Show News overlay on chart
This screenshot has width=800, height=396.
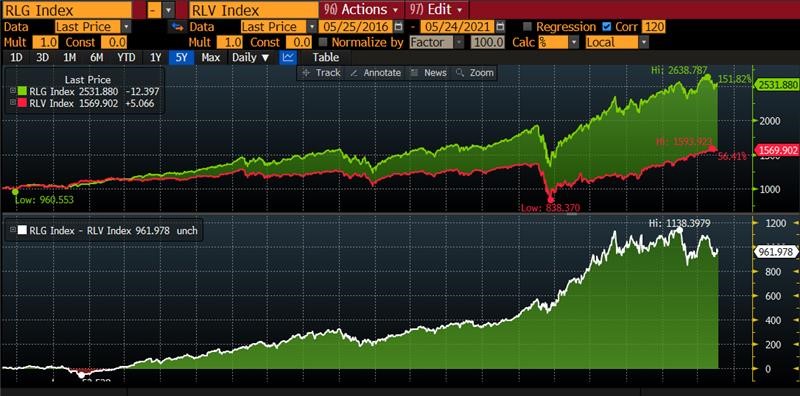click(x=429, y=73)
